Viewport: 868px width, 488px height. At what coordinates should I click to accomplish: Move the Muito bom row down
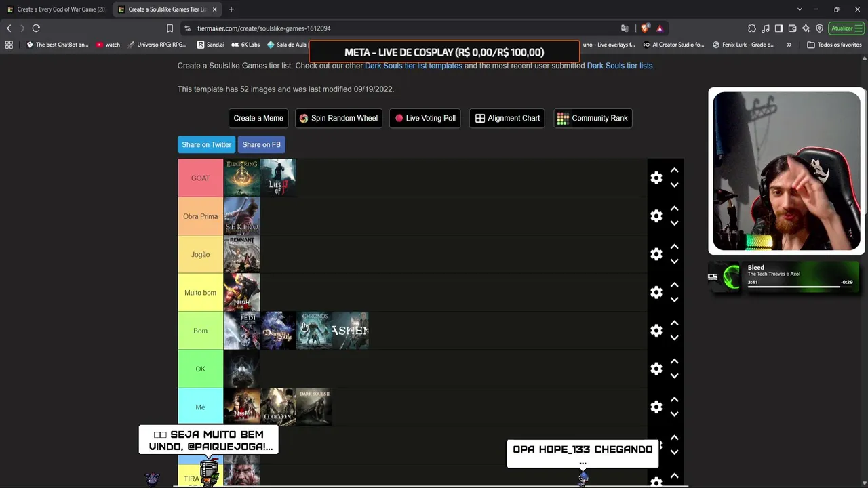(x=674, y=300)
